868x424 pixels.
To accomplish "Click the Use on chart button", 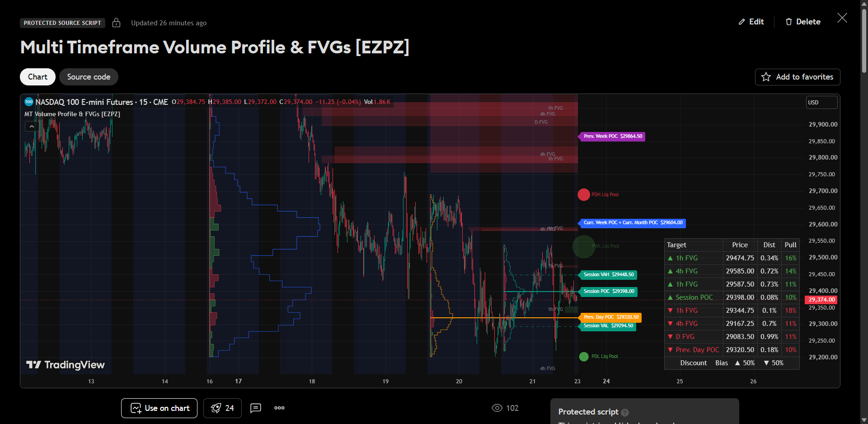I will (x=159, y=408).
